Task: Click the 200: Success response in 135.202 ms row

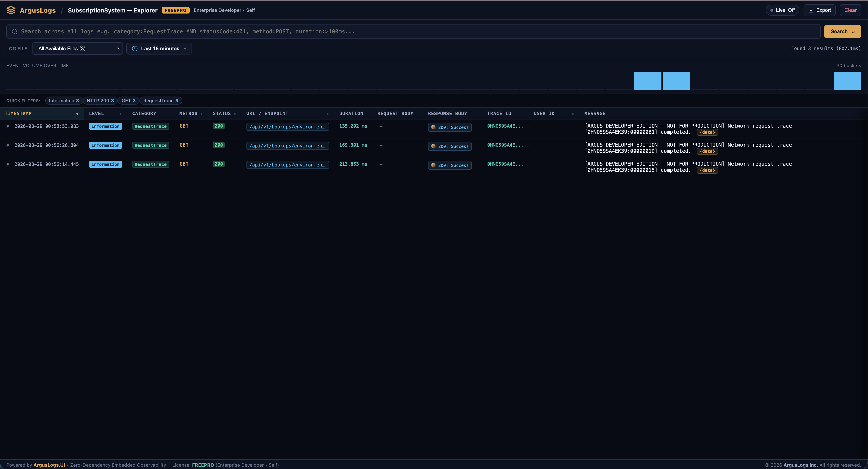Action: click(450, 127)
